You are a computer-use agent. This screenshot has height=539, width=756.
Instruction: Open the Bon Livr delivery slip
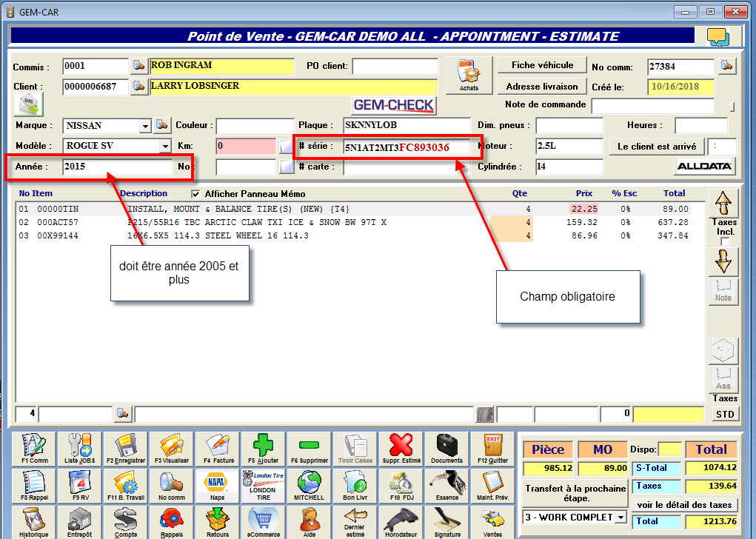click(355, 486)
